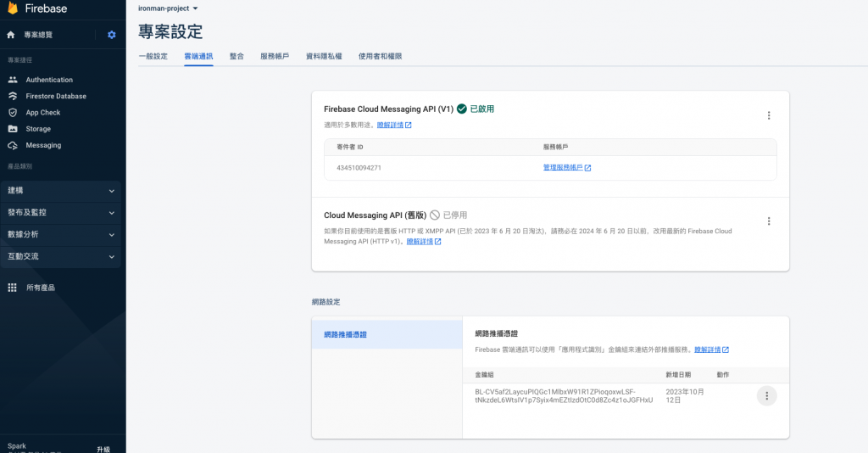
Task: Click the disabled status icon beside 已停用
Action: [x=435, y=215]
